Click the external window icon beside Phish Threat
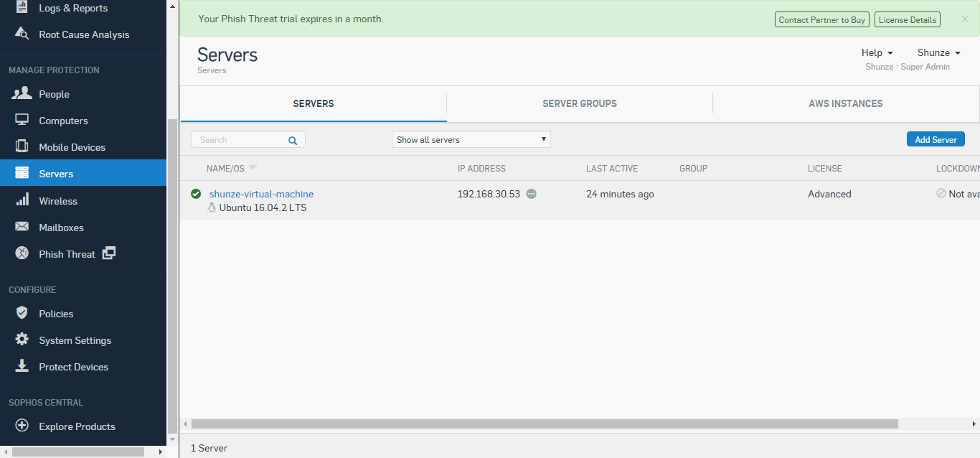Viewport: 980px width, 458px height. (x=108, y=253)
